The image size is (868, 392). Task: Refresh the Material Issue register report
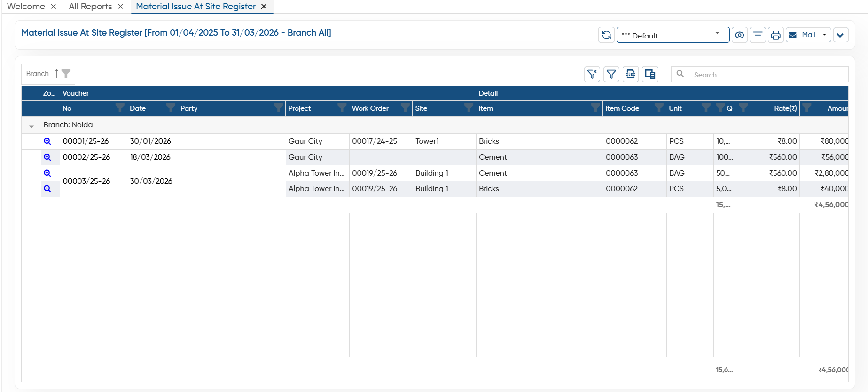(606, 35)
